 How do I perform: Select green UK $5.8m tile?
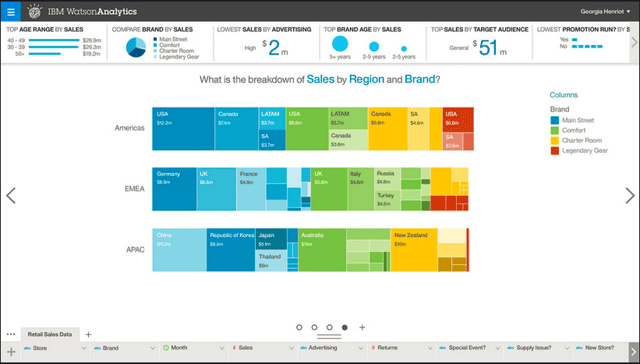[x=329, y=189]
